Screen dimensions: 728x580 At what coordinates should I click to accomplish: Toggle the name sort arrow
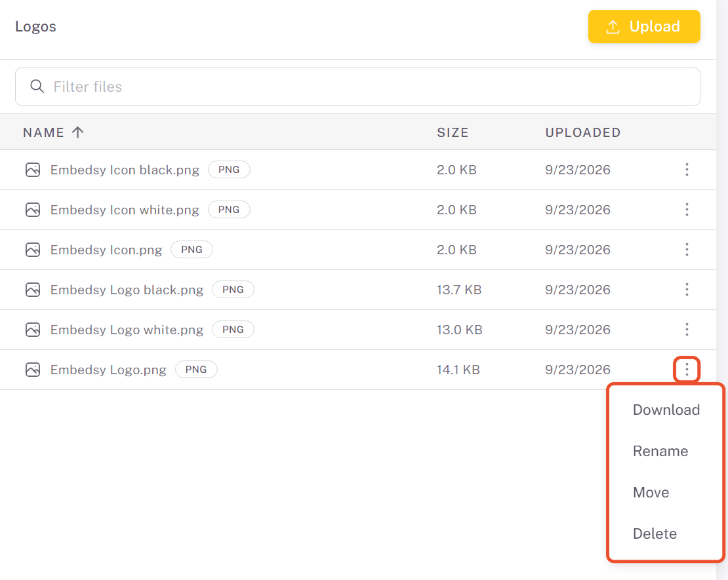pos(78,132)
